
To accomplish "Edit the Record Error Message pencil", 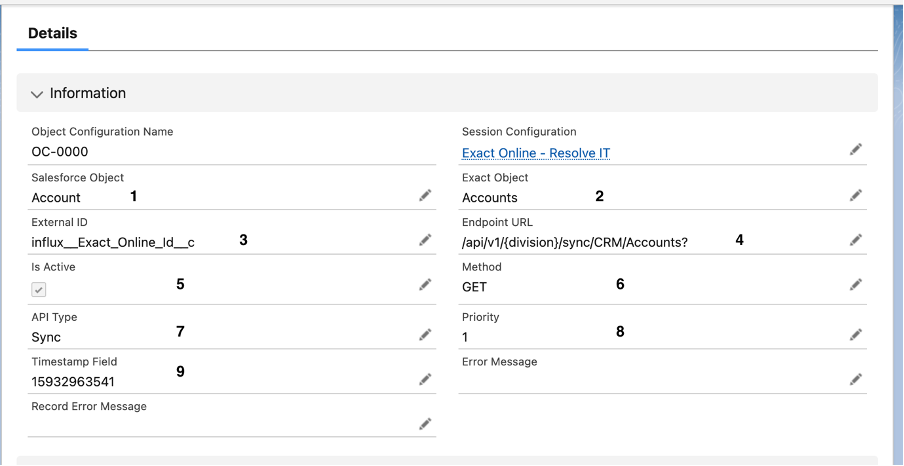I will (x=425, y=424).
